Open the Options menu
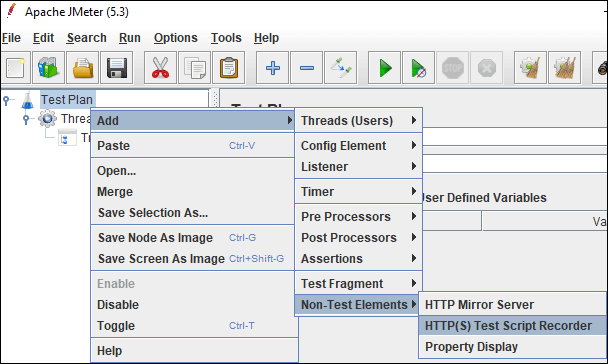608x364 pixels. [x=176, y=38]
